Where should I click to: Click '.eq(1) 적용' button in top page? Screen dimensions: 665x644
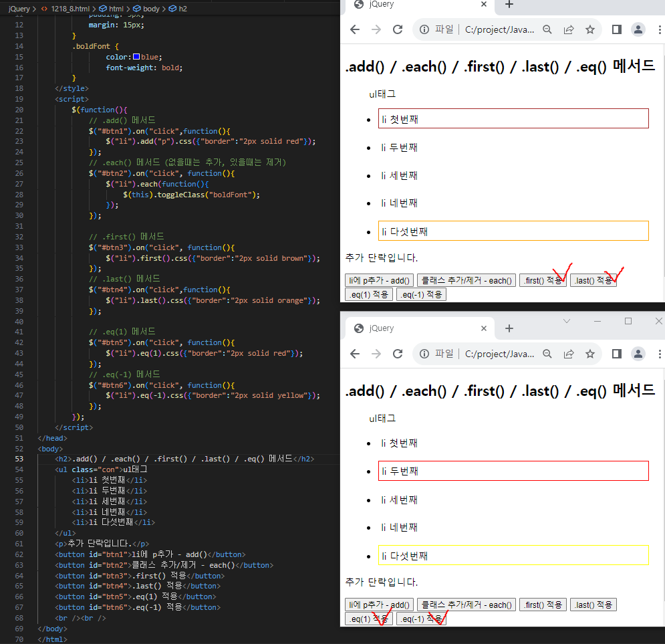(369, 294)
